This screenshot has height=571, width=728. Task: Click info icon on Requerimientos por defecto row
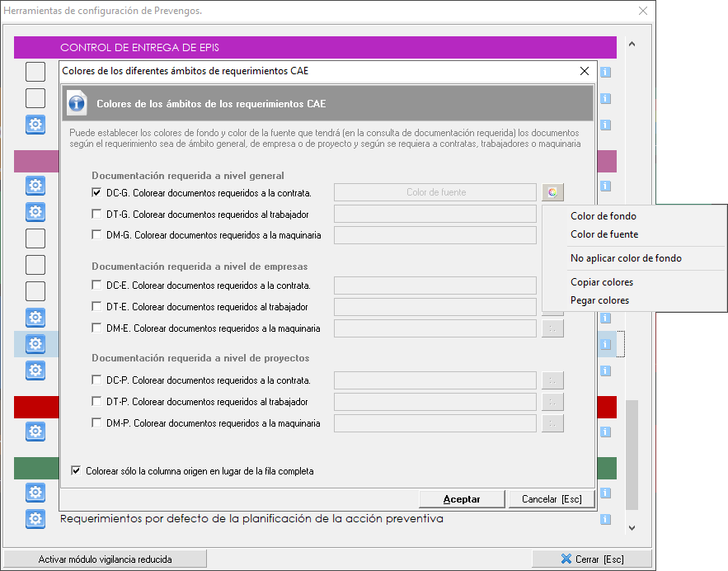coord(605,519)
